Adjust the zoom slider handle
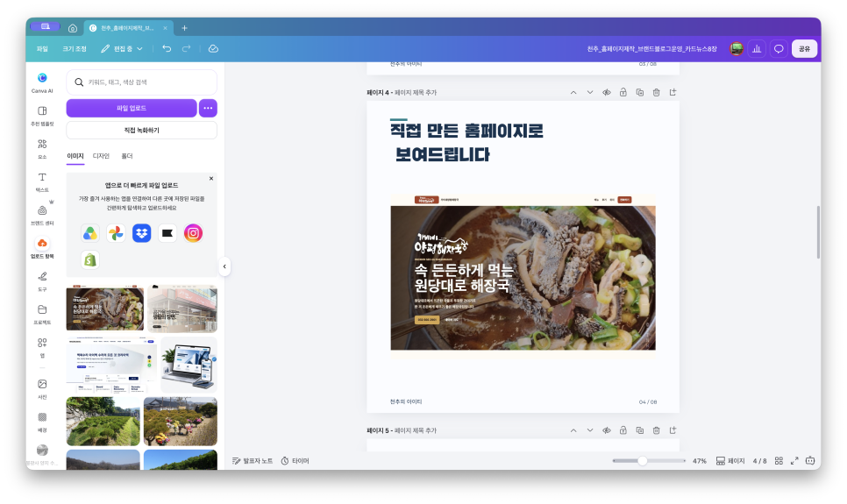This screenshot has height=504, width=847. pyautogui.click(x=643, y=461)
